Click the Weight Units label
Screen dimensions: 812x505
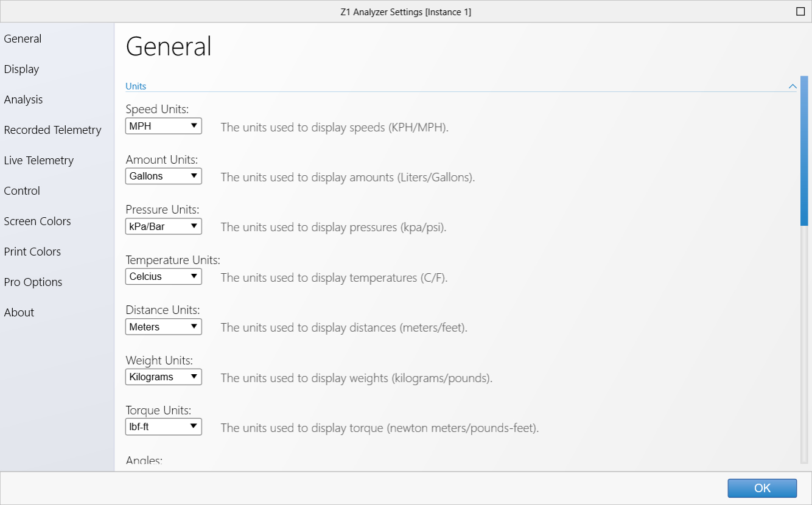[159, 361]
